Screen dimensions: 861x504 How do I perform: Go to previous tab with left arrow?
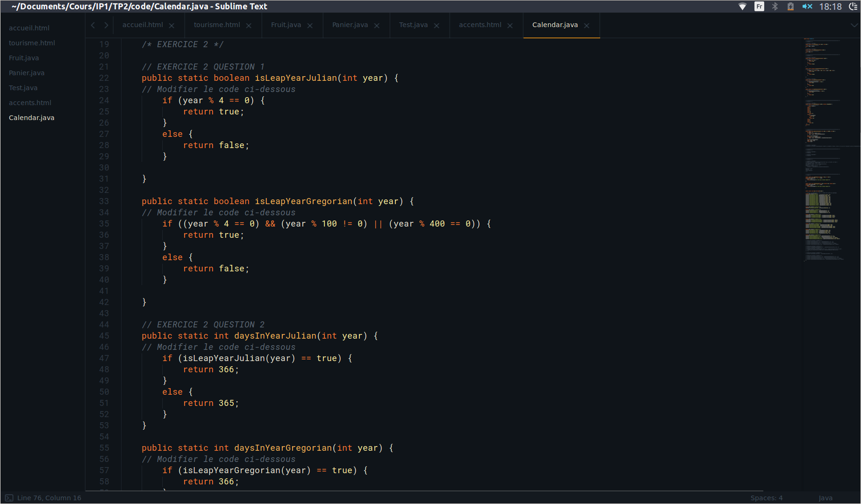click(x=93, y=25)
